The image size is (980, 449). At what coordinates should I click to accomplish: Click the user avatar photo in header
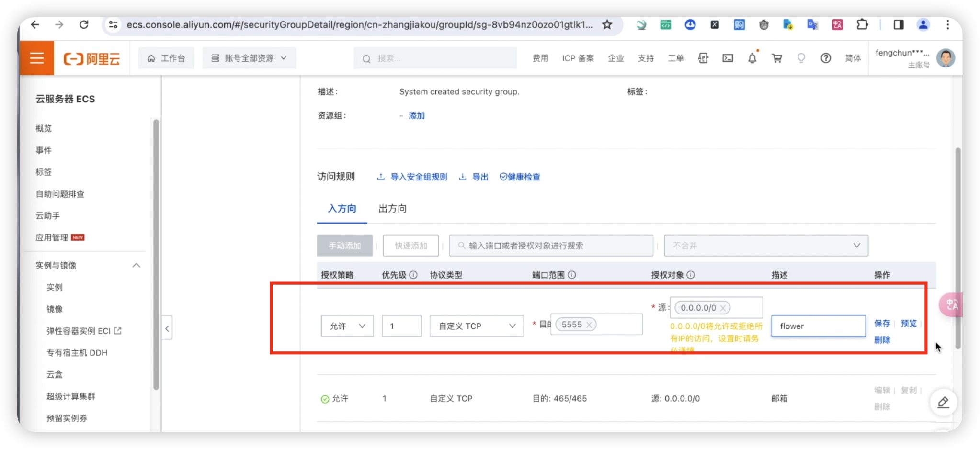click(x=946, y=58)
